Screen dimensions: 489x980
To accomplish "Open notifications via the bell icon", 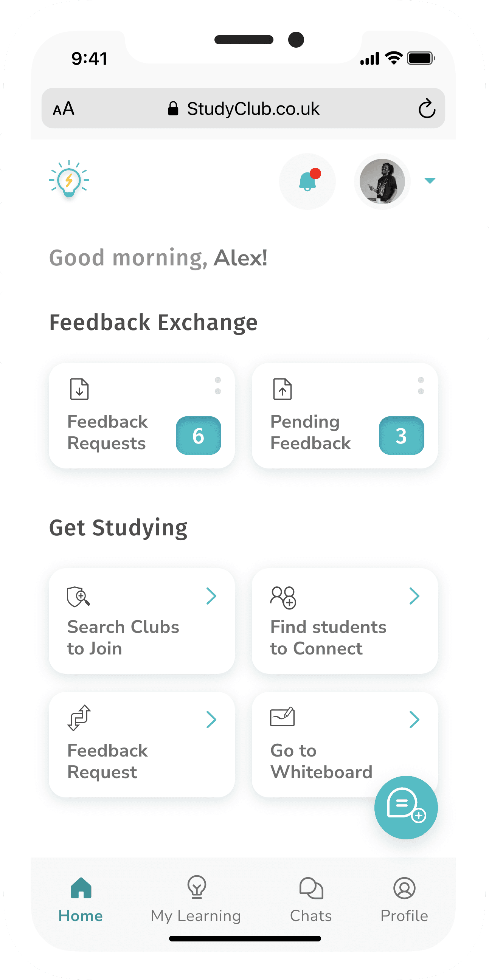I will [x=307, y=181].
